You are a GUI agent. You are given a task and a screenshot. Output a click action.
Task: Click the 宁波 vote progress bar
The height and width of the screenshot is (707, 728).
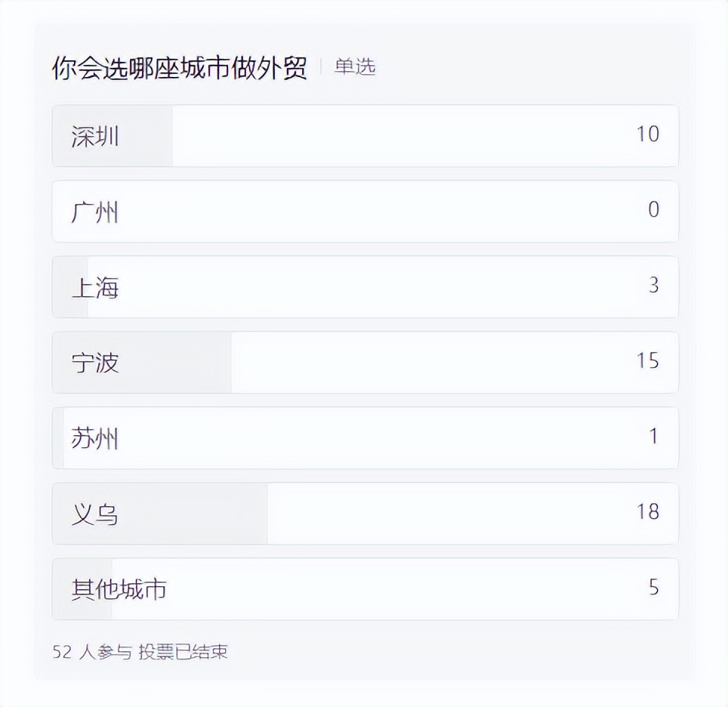pyautogui.click(x=143, y=363)
